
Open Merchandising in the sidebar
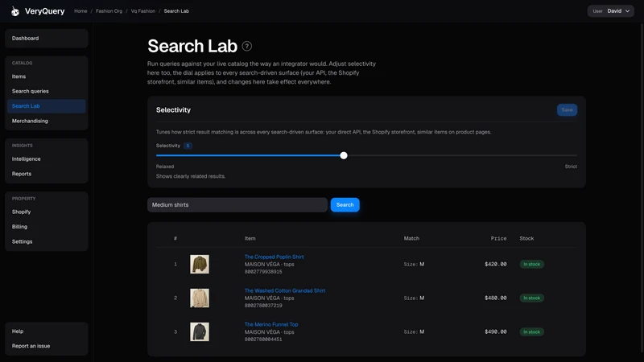point(47,121)
